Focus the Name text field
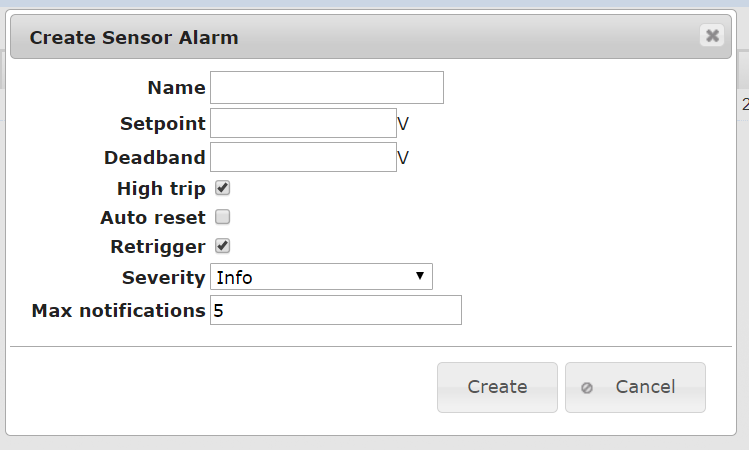The width and height of the screenshot is (749, 450). coord(327,87)
